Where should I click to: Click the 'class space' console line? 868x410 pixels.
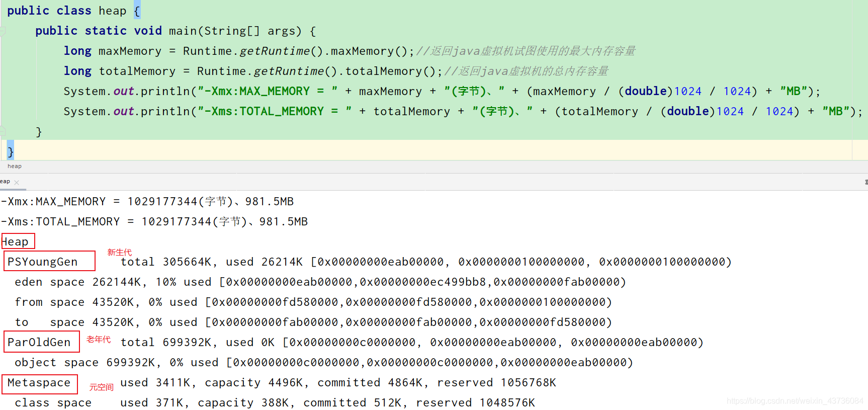pyautogui.click(x=275, y=403)
